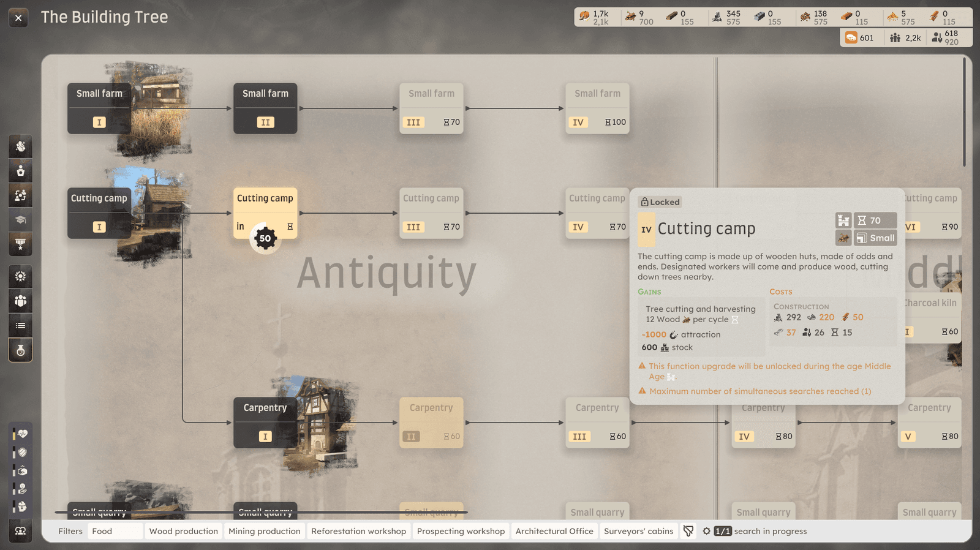Toggle the Prospecting workshop filter
The image size is (980, 550).
tap(461, 531)
